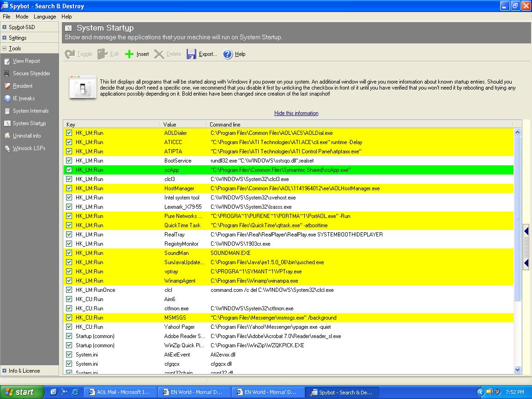This screenshot has width=532, height=399.
Task: Select the RealTray value cell
Action: [x=175, y=235]
